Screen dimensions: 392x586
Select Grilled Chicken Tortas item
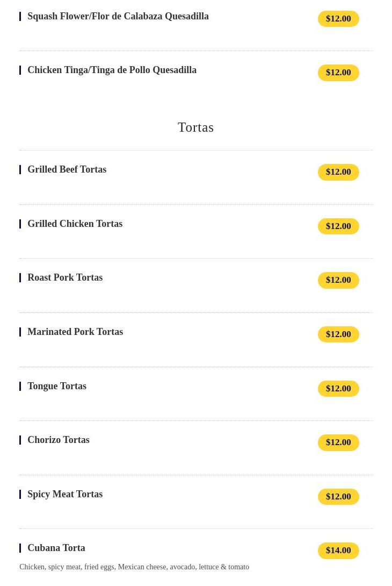(x=75, y=224)
